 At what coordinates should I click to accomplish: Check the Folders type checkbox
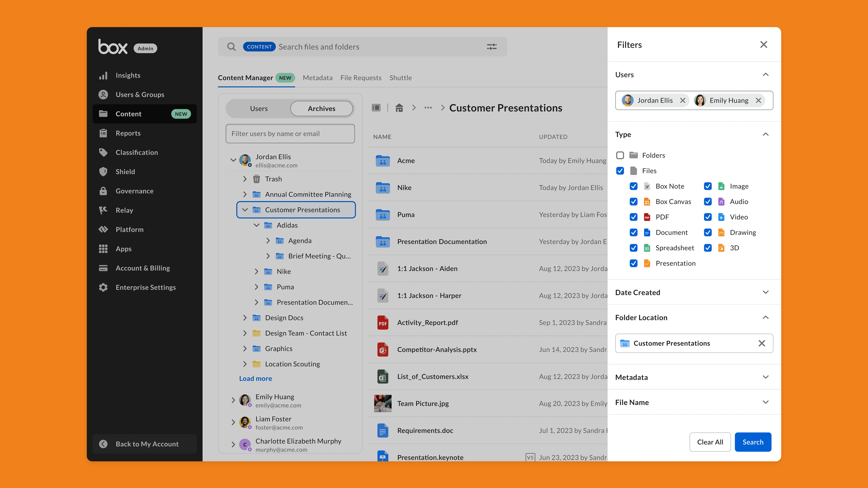(620, 155)
